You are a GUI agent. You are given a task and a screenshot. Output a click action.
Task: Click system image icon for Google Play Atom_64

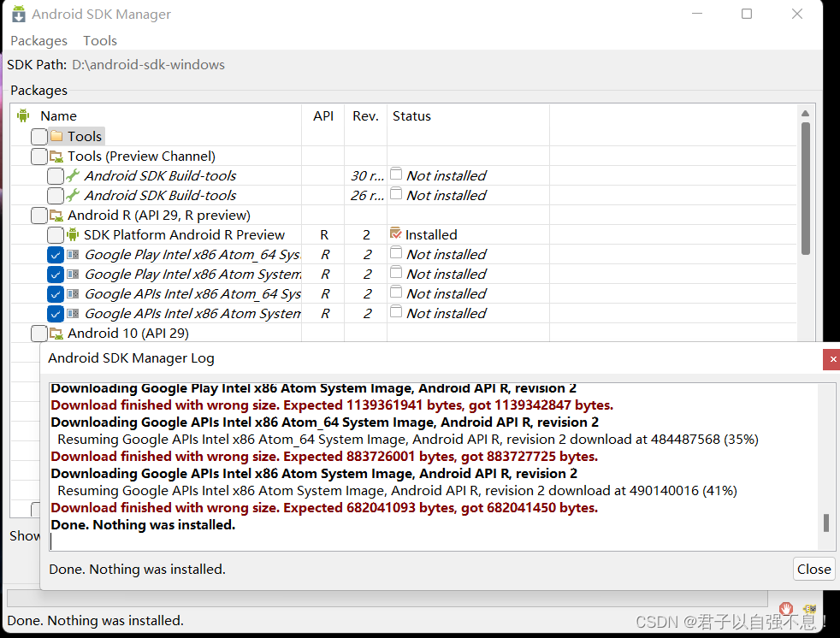click(x=73, y=255)
